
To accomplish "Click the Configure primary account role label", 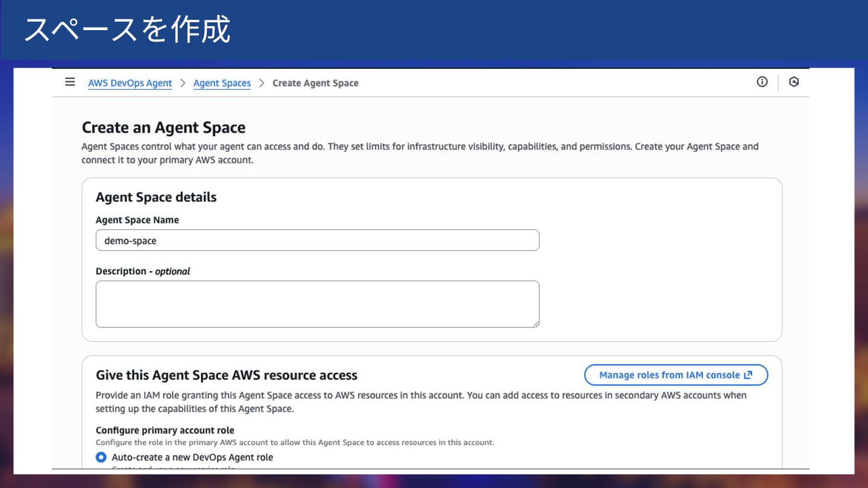I will [x=165, y=430].
